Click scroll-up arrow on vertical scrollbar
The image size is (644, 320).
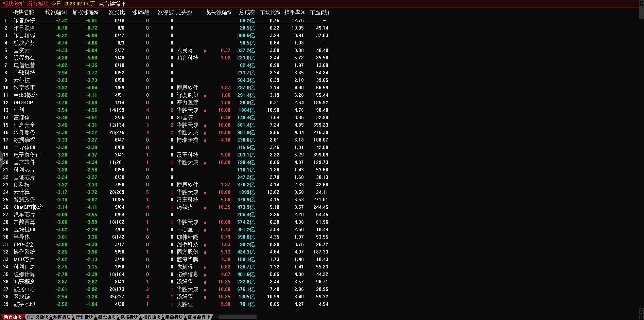pos(641,2)
